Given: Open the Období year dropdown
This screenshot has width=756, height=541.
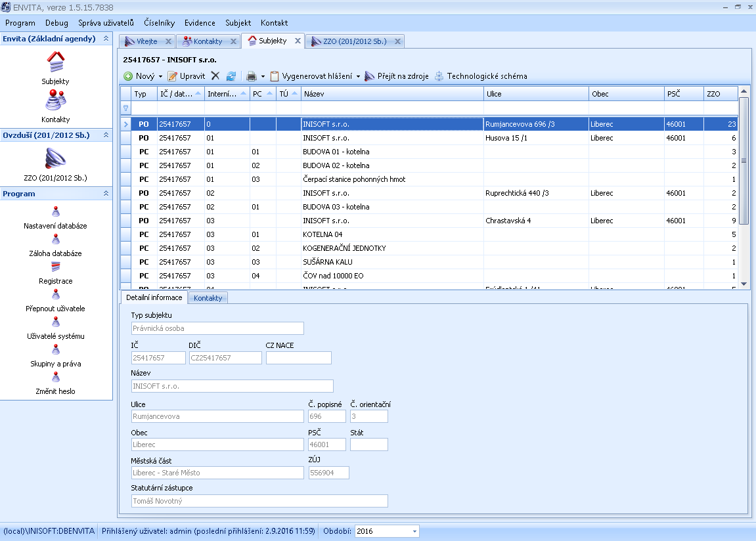Looking at the screenshot, I should click(414, 531).
